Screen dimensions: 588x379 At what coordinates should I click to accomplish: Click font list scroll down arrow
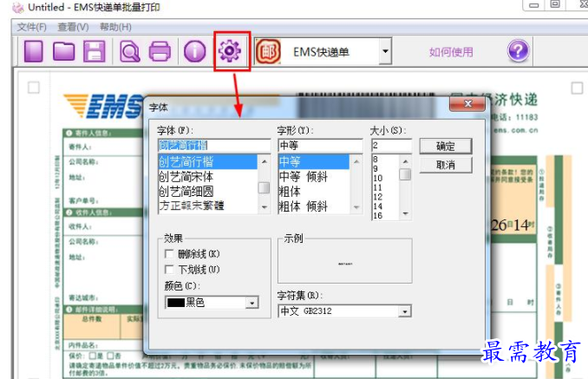[x=265, y=207]
